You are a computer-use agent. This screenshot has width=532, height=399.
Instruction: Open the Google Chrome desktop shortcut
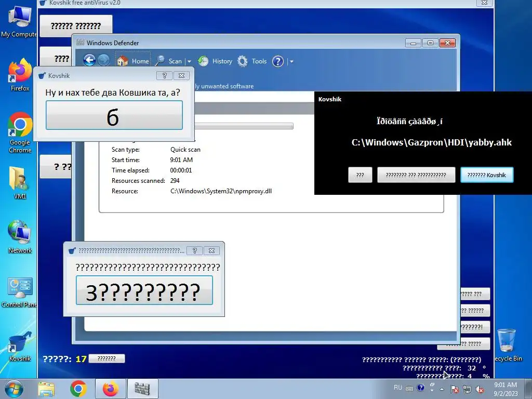[20, 132]
